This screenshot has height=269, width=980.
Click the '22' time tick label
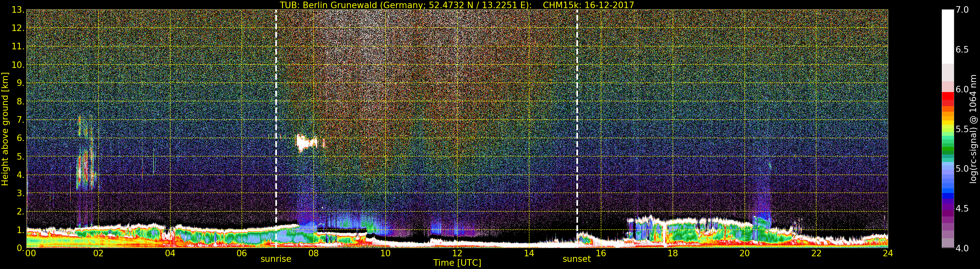[816, 253]
